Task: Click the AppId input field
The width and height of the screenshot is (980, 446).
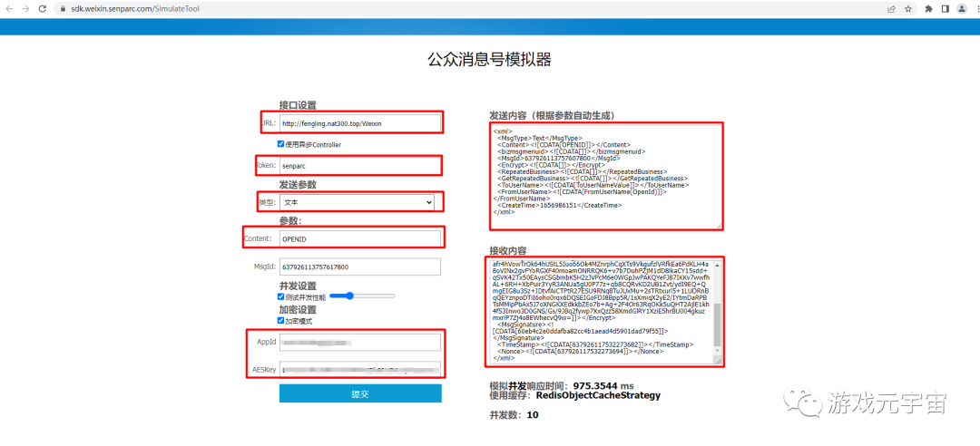Action: tap(360, 343)
